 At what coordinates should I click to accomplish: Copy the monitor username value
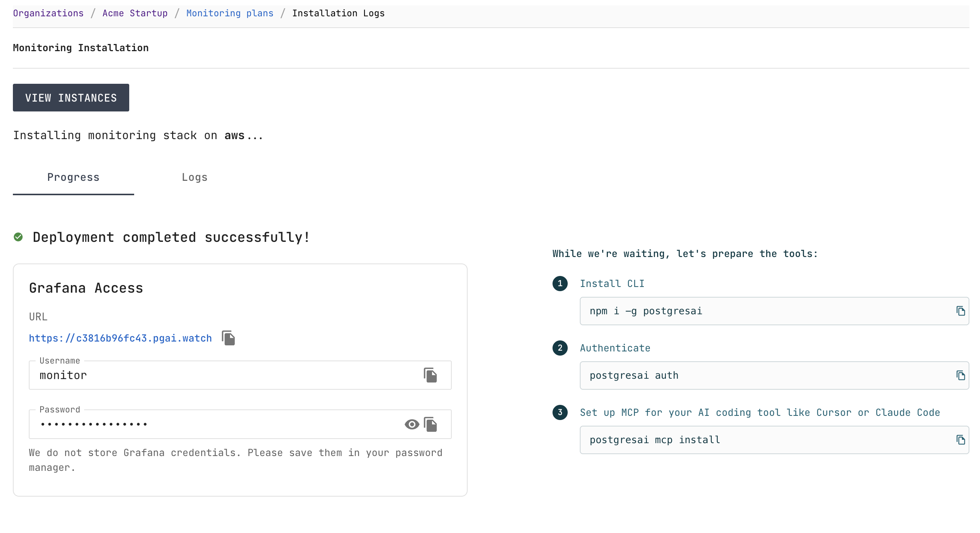click(430, 375)
